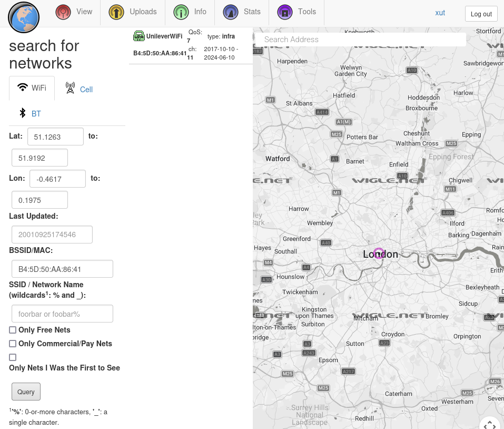
Task: Click the red View icon
Action: tap(63, 12)
